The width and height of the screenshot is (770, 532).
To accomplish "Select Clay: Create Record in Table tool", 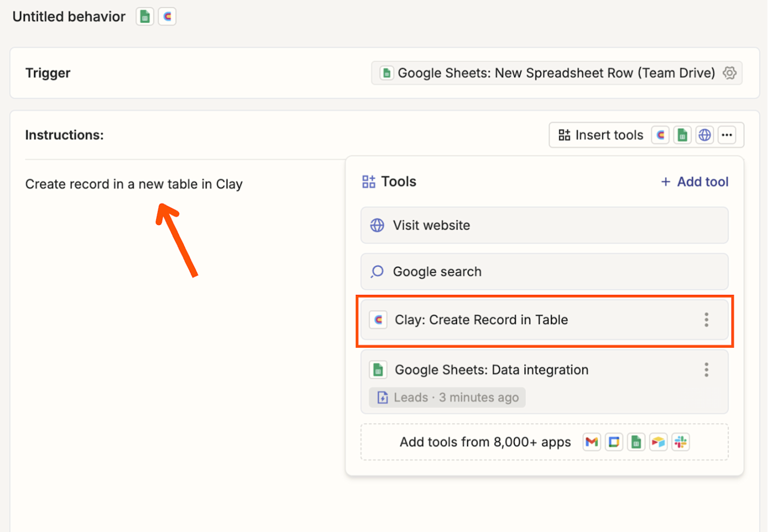I will (481, 320).
